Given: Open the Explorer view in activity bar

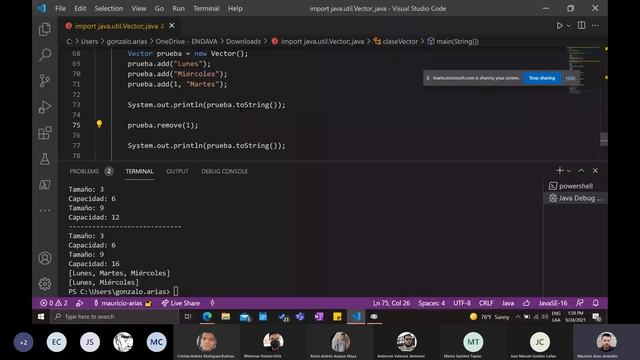Looking at the screenshot, I should [x=45, y=29].
